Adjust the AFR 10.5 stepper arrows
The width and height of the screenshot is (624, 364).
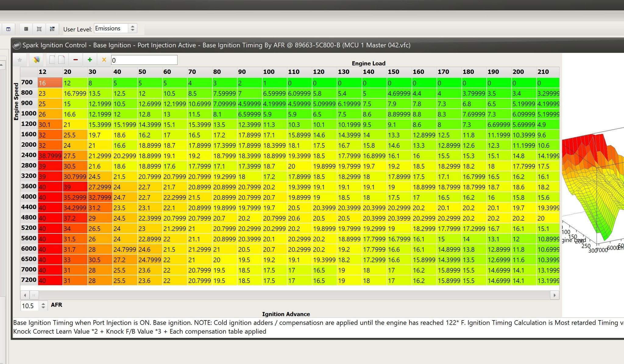(x=43, y=306)
